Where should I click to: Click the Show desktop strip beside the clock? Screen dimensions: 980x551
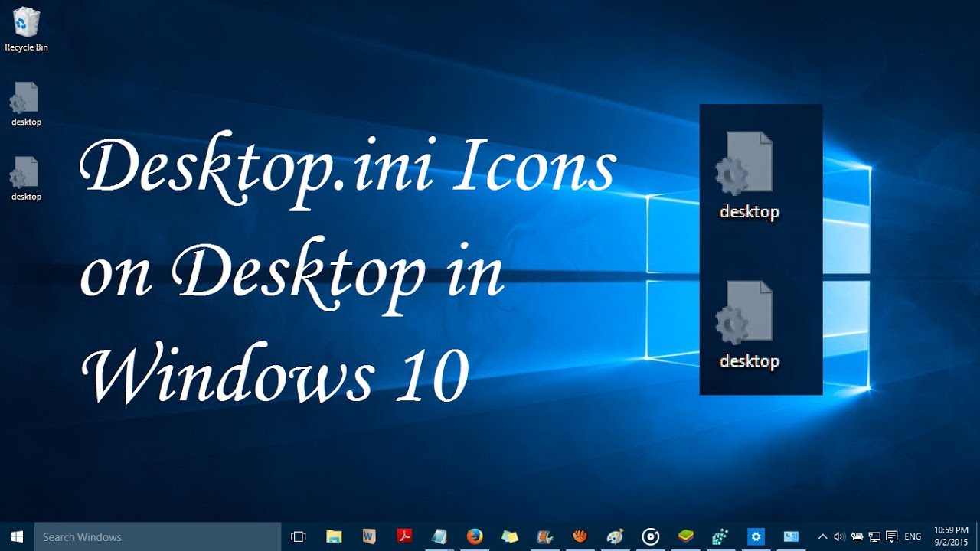[977, 536]
